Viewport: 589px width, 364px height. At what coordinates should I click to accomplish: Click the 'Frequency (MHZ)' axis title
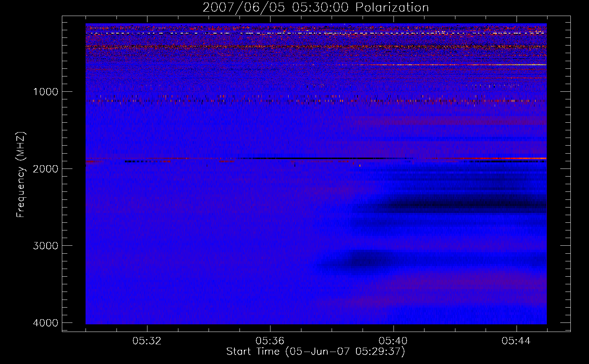pyautogui.click(x=21, y=175)
